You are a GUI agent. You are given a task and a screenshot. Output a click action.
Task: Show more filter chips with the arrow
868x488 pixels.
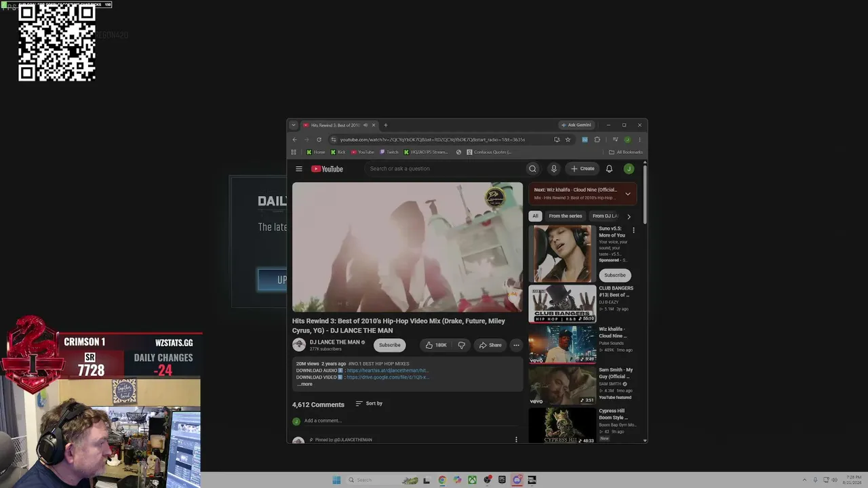coord(629,216)
